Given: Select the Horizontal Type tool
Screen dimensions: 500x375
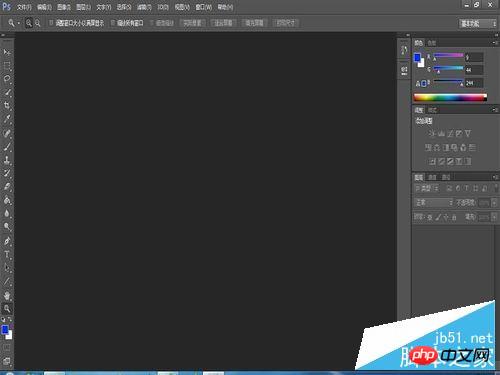Looking at the screenshot, I should [x=7, y=255].
